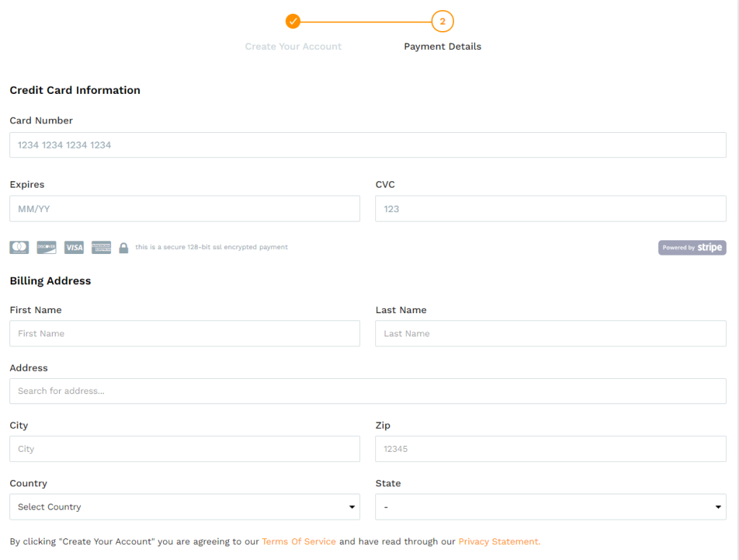The image size is (739, 560).
Task: Focus the First Name input field
Action: tap(185, 333)
